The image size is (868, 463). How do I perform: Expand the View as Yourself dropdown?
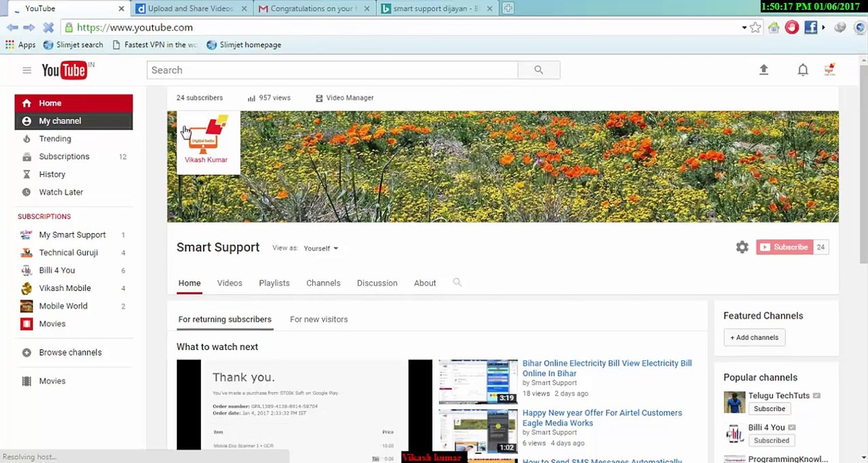pos(321,248)
